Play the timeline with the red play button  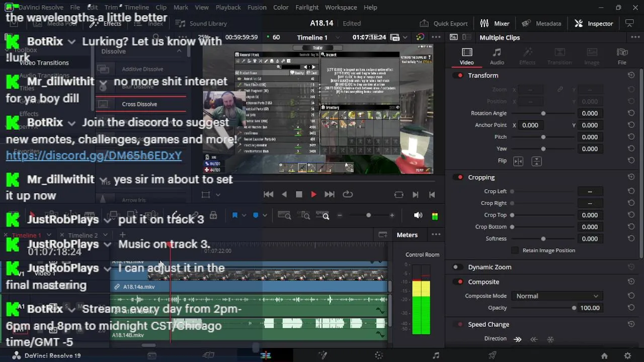pyautogui.click(x=313, y=194)
